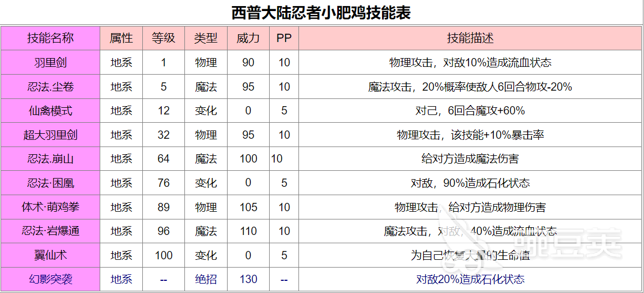Click power value 105 for 体术·萌鸡拳

point(248,207)
